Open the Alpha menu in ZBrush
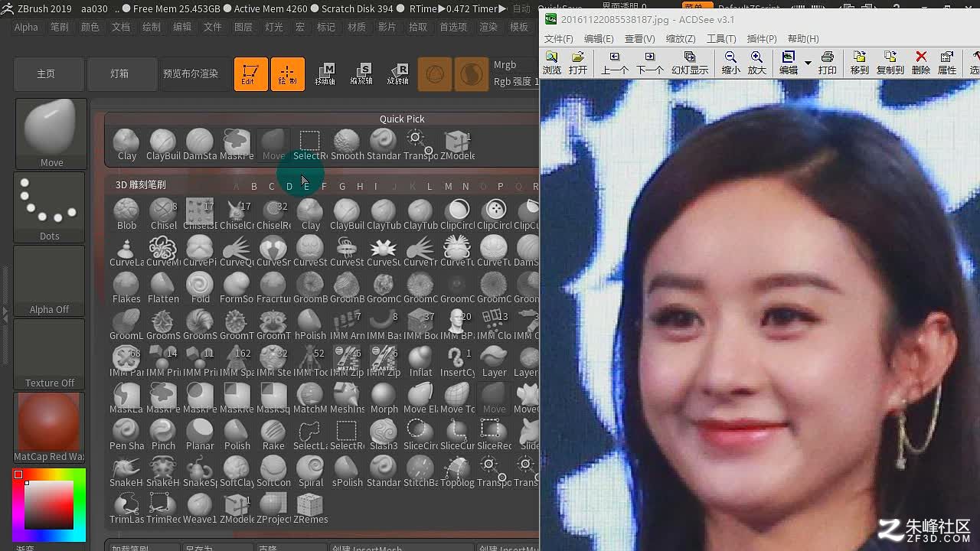This screenshot has width=980, height=551. click(x=26, y=27)
